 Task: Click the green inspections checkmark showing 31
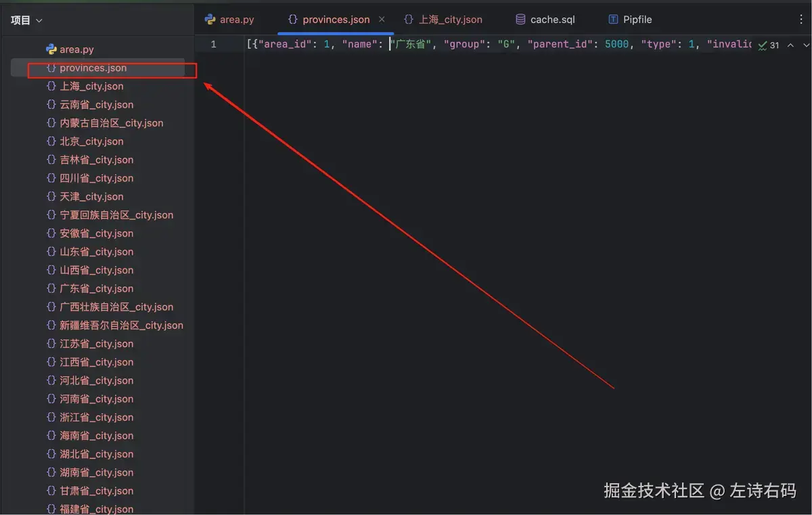764,44
